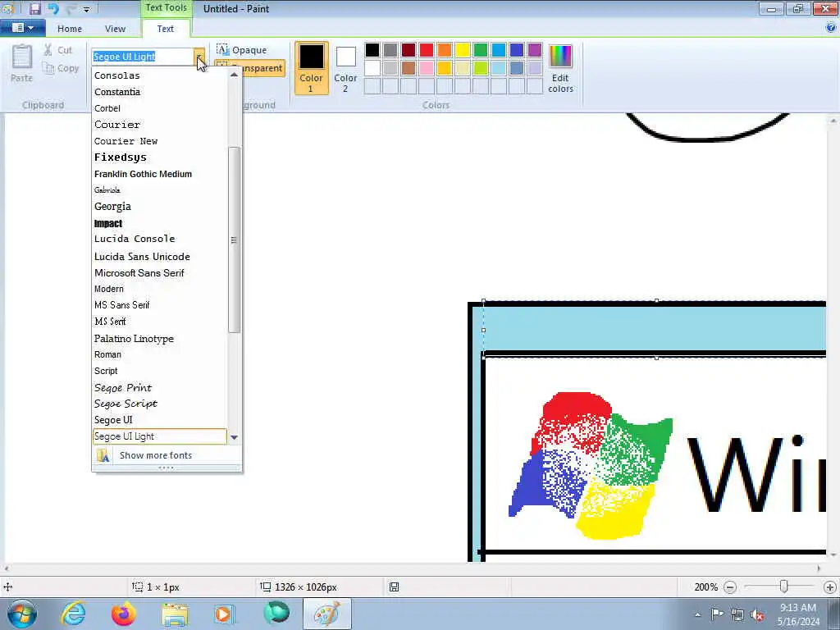Show hidden tray icons arrow

tap(697, 615)
